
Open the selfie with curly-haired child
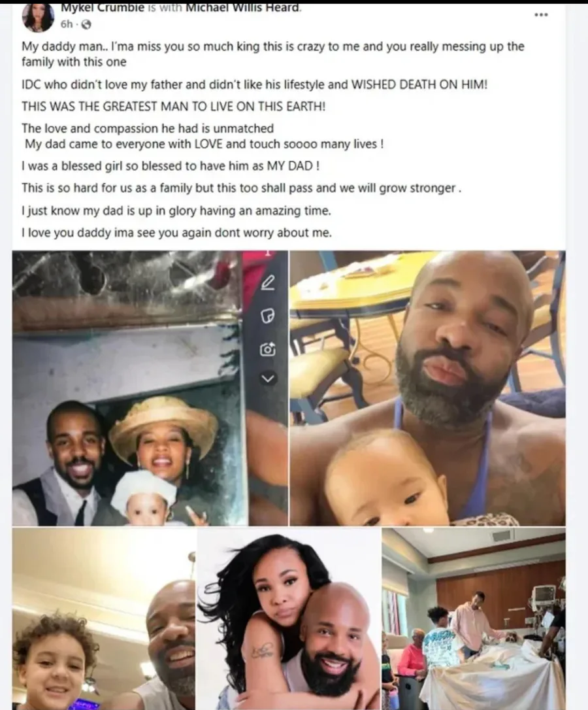(x=104, y=618)
